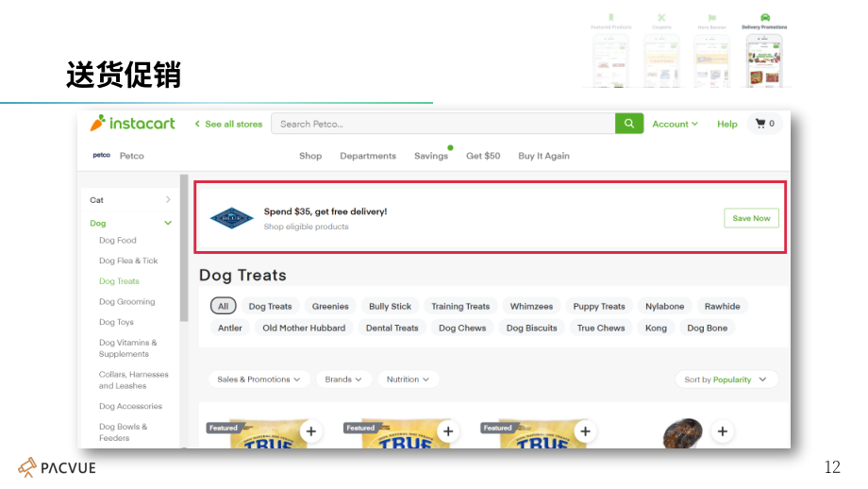Select the Coupons phone thumbnail
The height and width of the screenshot is (489, 868).
tap(661, 61)
